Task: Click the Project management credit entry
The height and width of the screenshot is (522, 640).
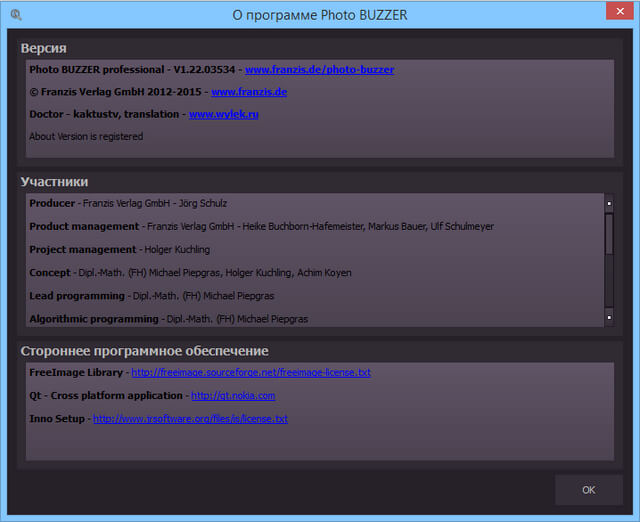Action: tap(120, 249)
